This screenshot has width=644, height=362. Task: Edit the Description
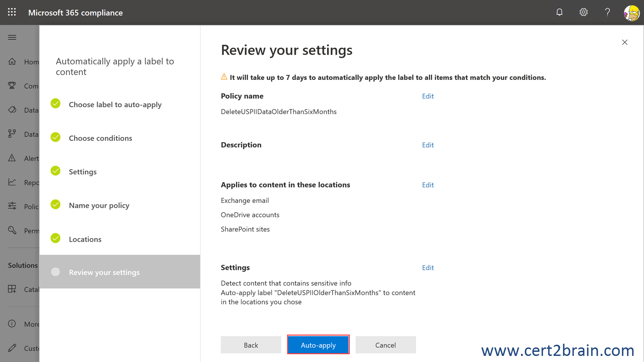click(x=428, y=145)
